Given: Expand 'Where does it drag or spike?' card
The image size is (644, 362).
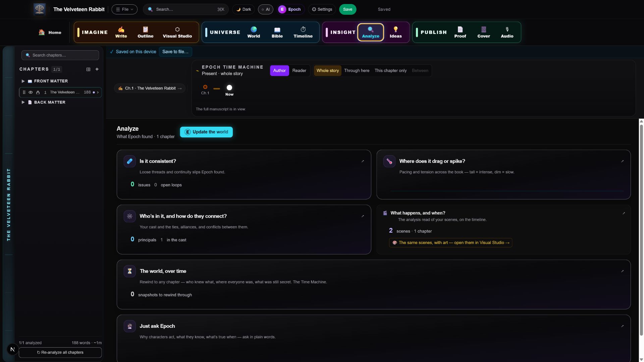Looking at the screenshot, I should coord(622,161).
